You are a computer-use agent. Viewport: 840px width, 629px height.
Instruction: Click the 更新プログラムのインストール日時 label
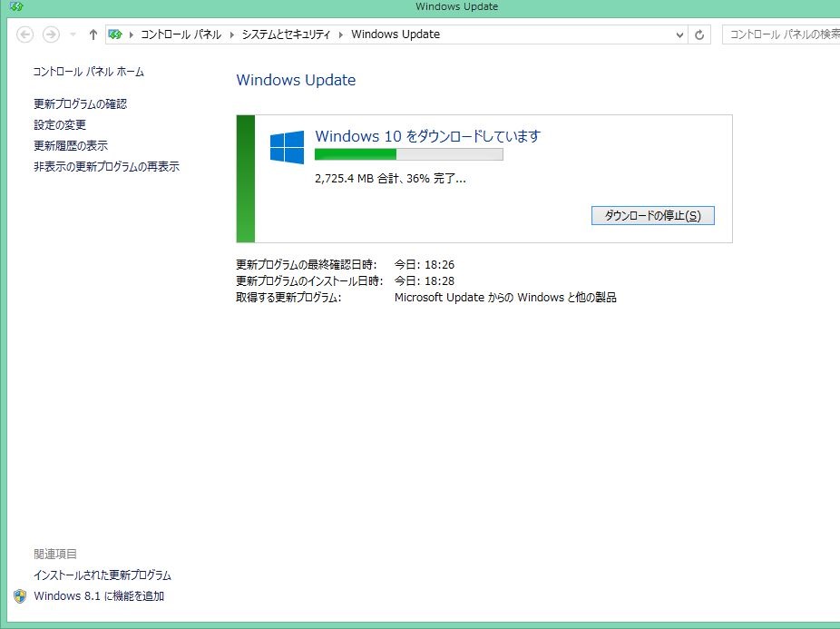(x=309, y=281)
